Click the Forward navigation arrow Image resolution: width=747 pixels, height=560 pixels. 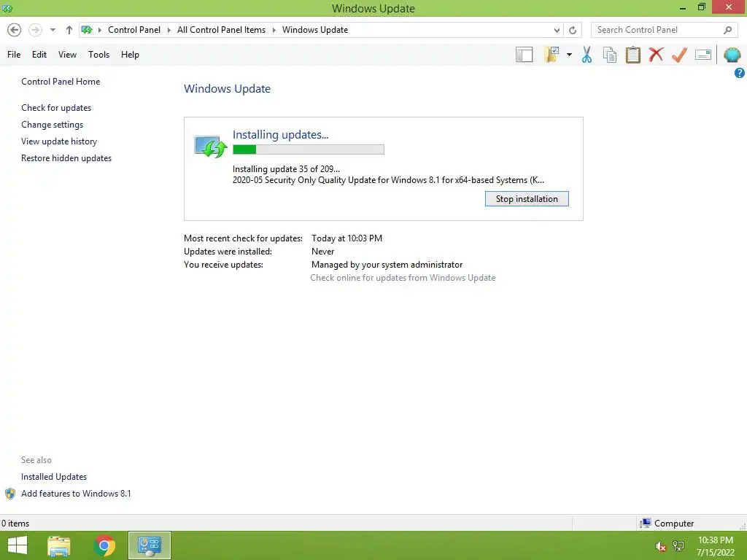click(x=35, y=30)
